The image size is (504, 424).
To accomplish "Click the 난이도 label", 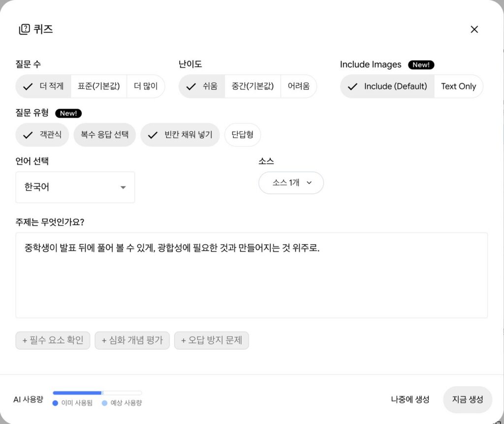I will pos(190,64).
